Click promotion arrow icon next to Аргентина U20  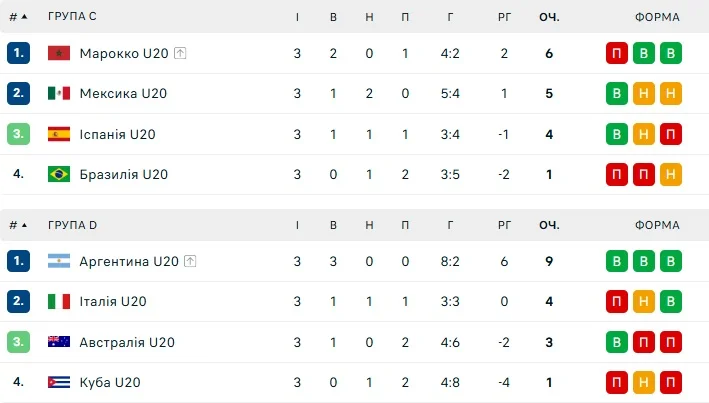191,261
